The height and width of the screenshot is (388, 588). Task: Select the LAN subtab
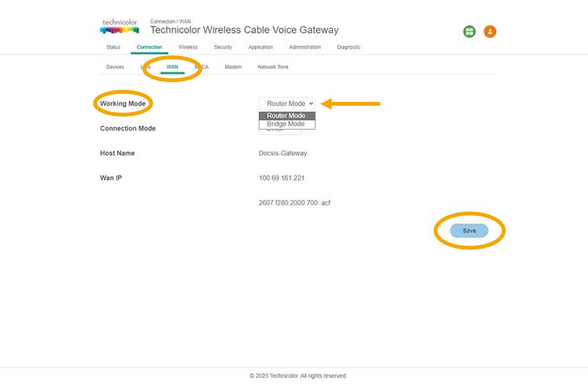(145, 66)
